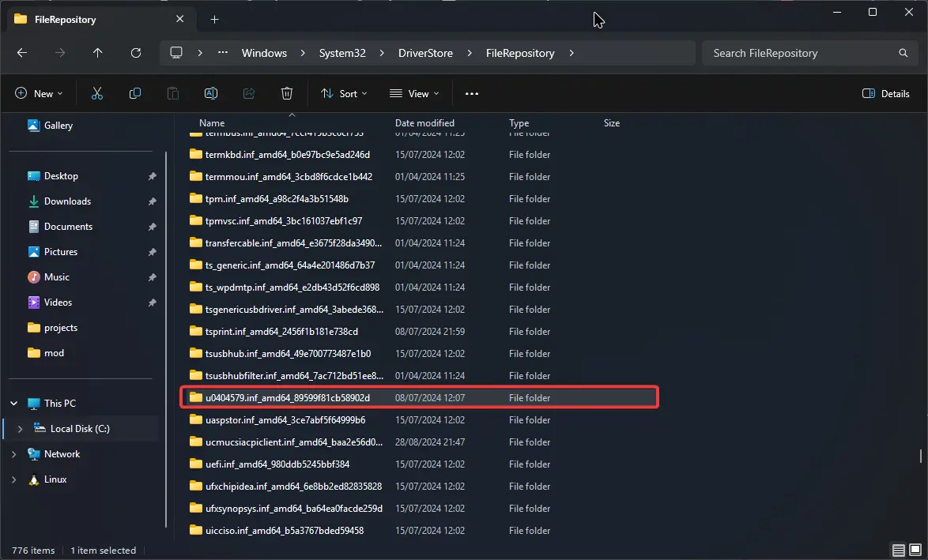
Task: Unpin Downloads using its pin icon
Action: 152,201
